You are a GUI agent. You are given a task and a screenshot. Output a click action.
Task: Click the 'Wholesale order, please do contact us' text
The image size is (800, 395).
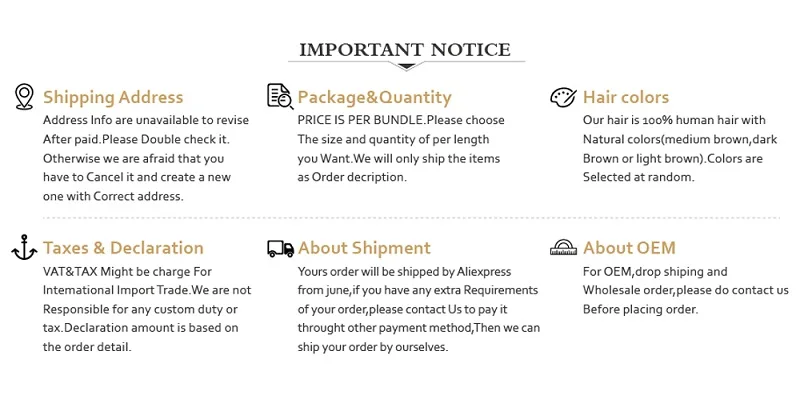coord(686,290)
